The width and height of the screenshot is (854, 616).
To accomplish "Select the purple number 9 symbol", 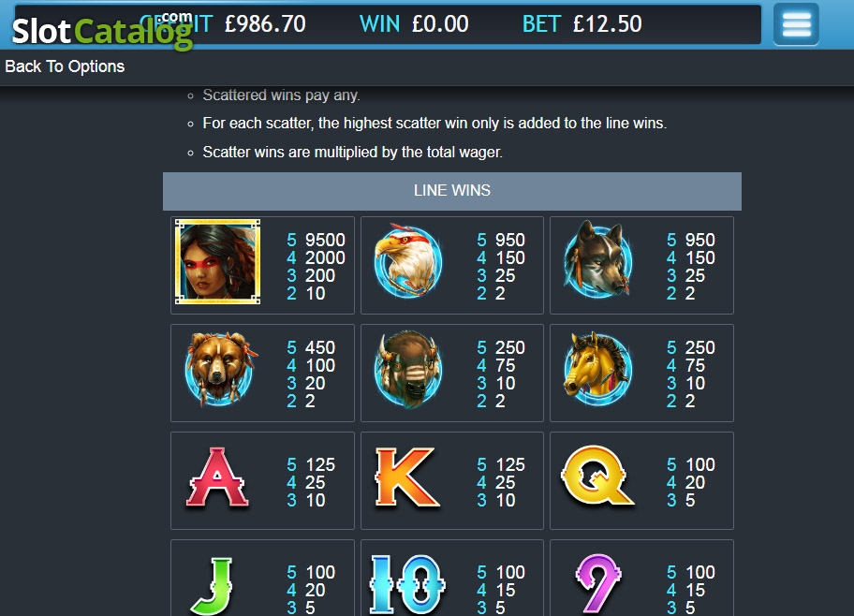I will [598, 584].
